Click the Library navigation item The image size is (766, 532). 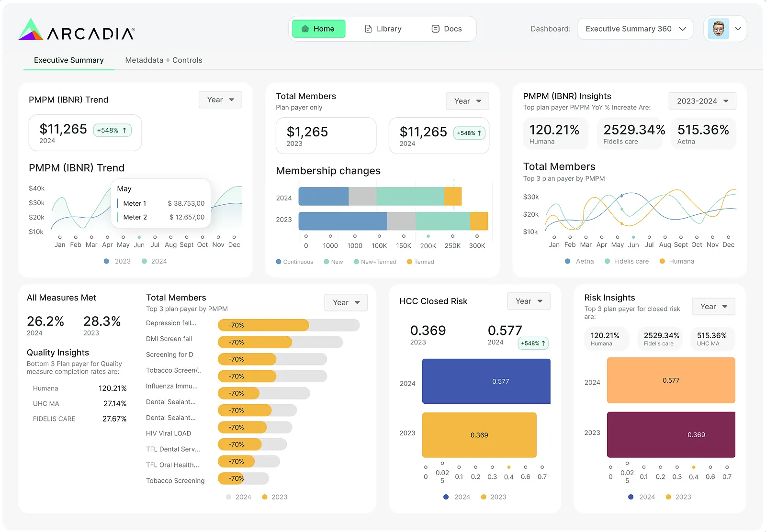pos(383,29)
